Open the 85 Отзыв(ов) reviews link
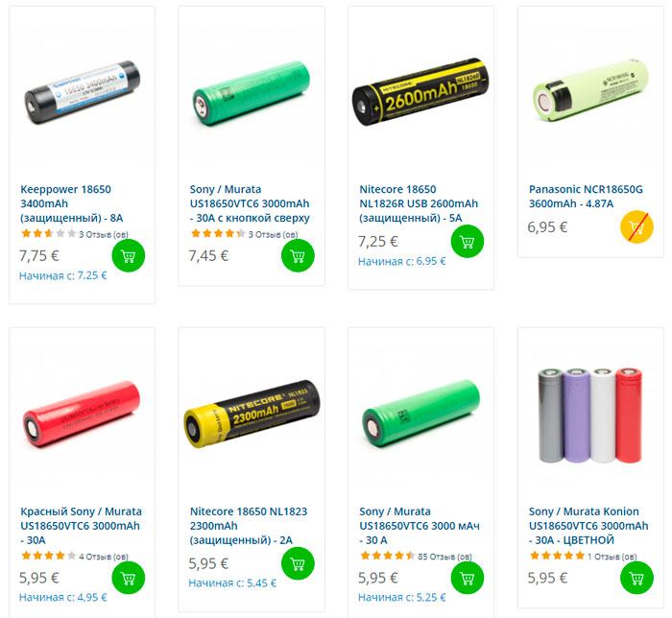 coord(444,557)
